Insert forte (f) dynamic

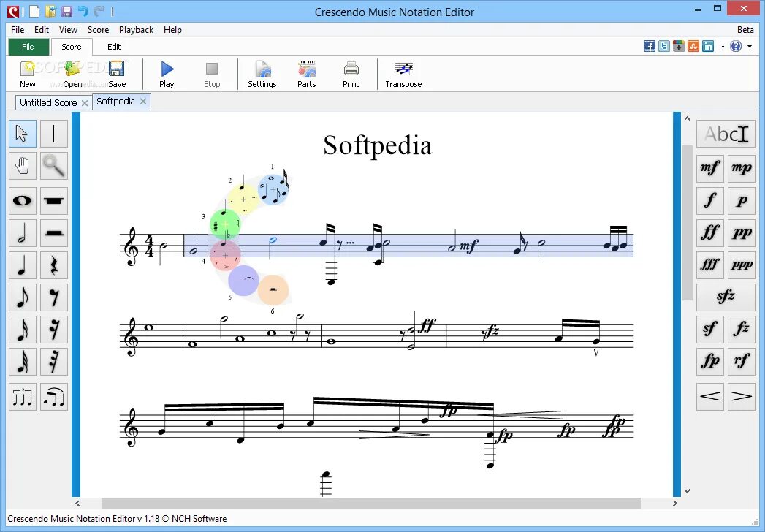(x=710, y=201)
